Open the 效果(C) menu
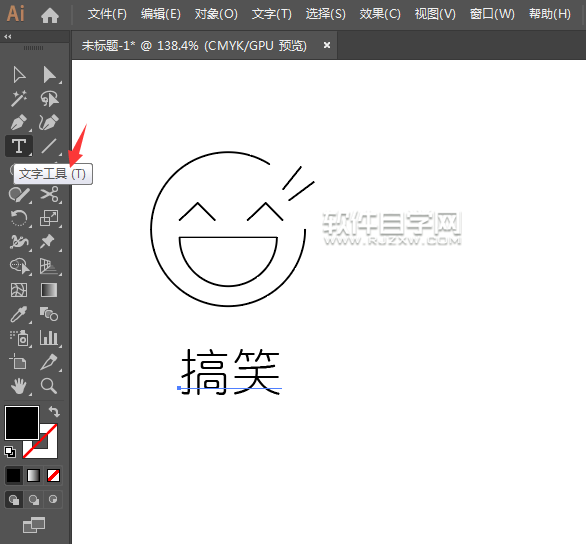 point(380,14)
